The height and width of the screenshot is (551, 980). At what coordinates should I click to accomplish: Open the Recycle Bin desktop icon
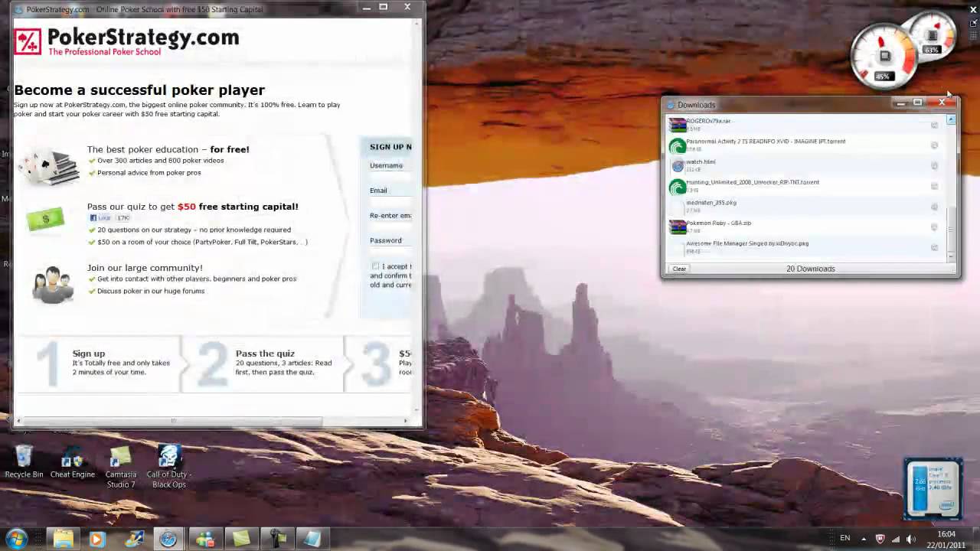24,461
